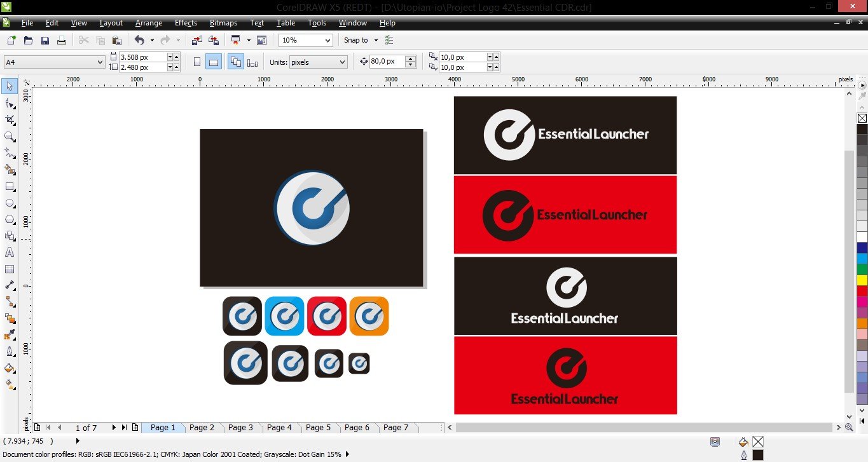868x462 pixels.
Task: Click the Export icon
Action: point(214,40)
